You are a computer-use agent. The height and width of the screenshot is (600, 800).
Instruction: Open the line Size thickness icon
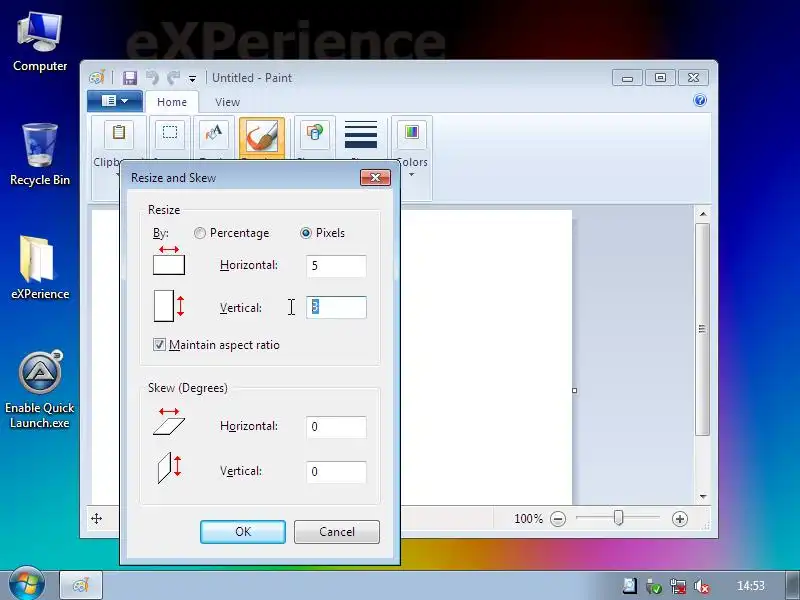361,134
